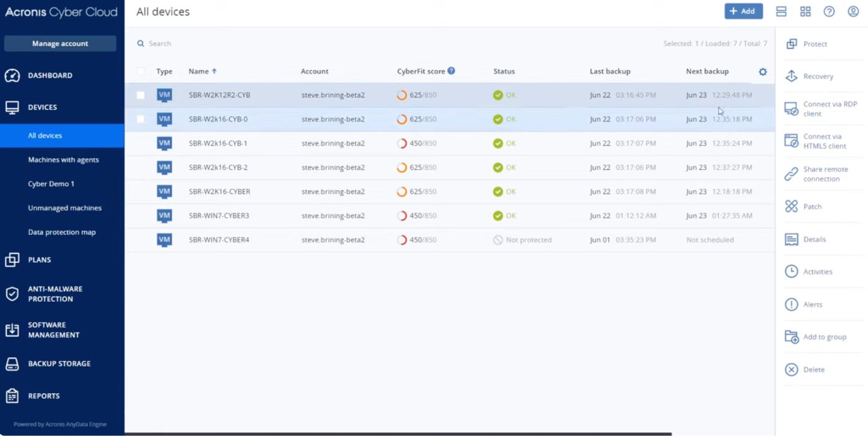Click the Alerts exclamation icon
Image resolution: width=868 pixels, height=439 pixels.
(x=792, y=304)
